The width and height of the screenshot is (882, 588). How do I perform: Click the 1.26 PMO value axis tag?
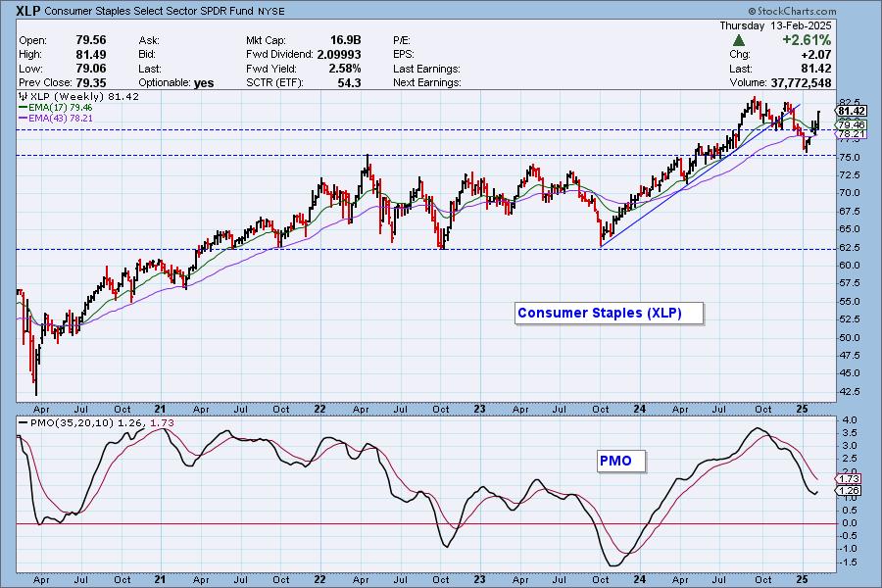(x=850, y=491)
